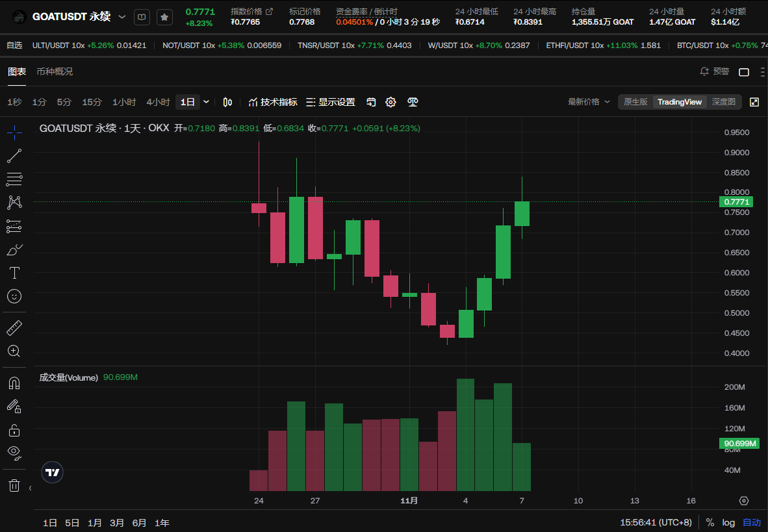Screen dimensions: 768x532
Task: Open the more options dots at top right
Action: (x=763, y=72)
